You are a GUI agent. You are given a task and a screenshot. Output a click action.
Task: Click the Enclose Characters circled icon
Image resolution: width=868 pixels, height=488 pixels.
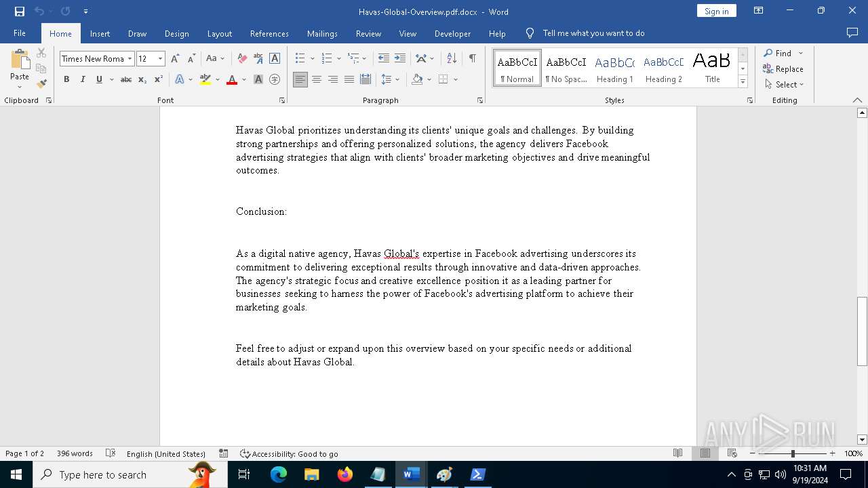point(275,80)
